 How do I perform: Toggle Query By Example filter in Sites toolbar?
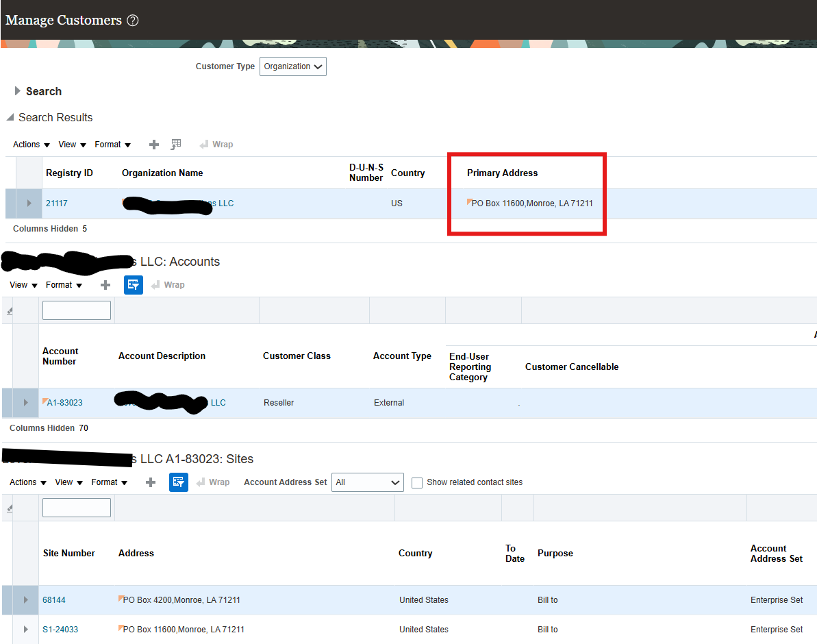179,482
